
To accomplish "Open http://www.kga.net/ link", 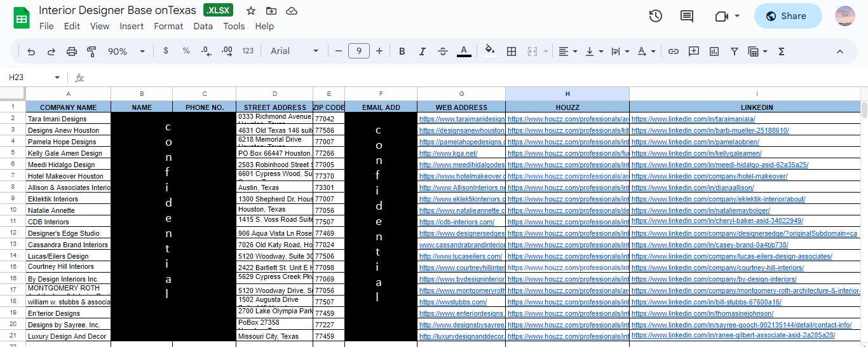I will tap(448, 153).
